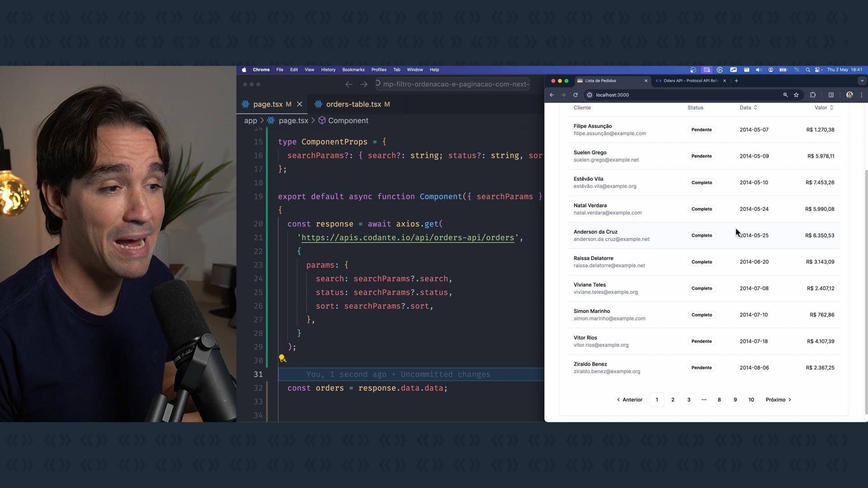Click the lightbulb code action icon
Screen dimensions: 868x488
click(282, 358)
